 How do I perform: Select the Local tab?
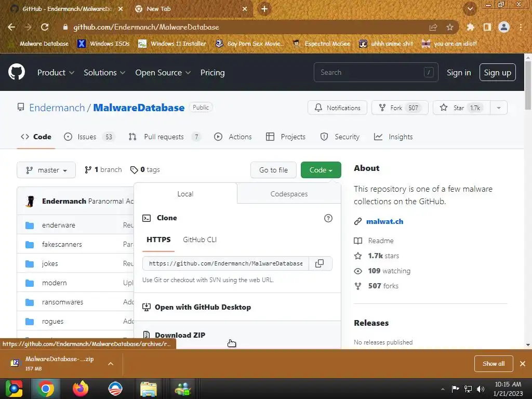(x=185, y=194)
